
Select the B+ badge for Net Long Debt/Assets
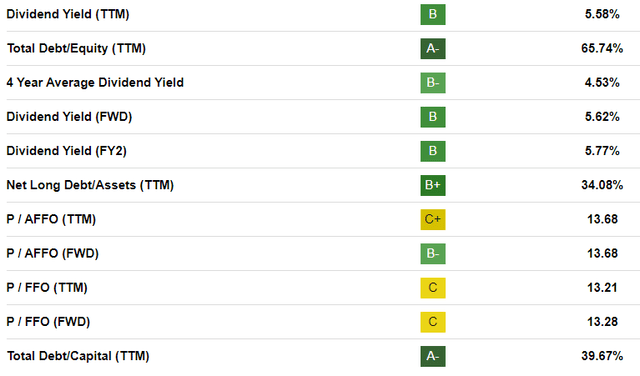(x=433, y=185)
